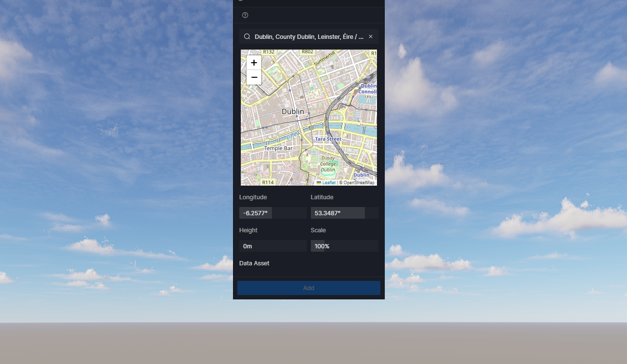Click the help question mark icon
Image resolution: width=627 pixels, height=364 pixels.
tap(245, 15)
